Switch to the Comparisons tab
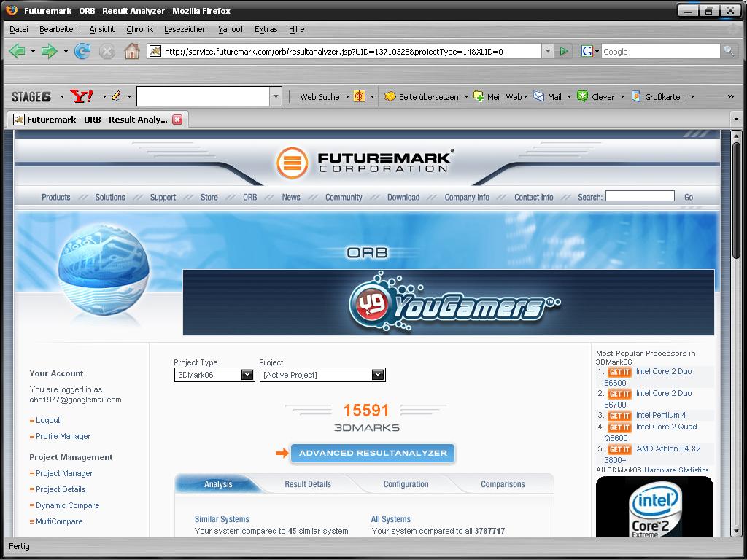 [503, 484]
